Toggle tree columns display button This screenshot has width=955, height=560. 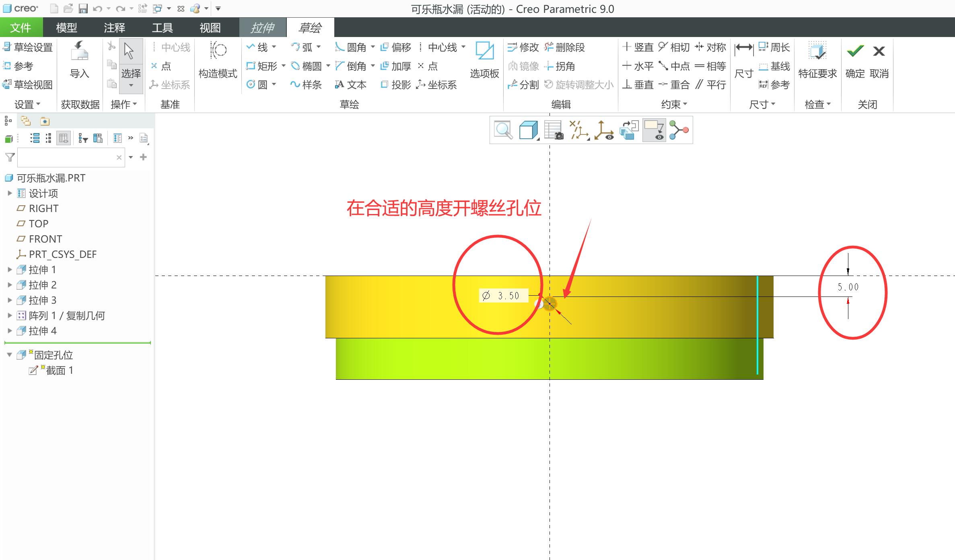[64, 138]
